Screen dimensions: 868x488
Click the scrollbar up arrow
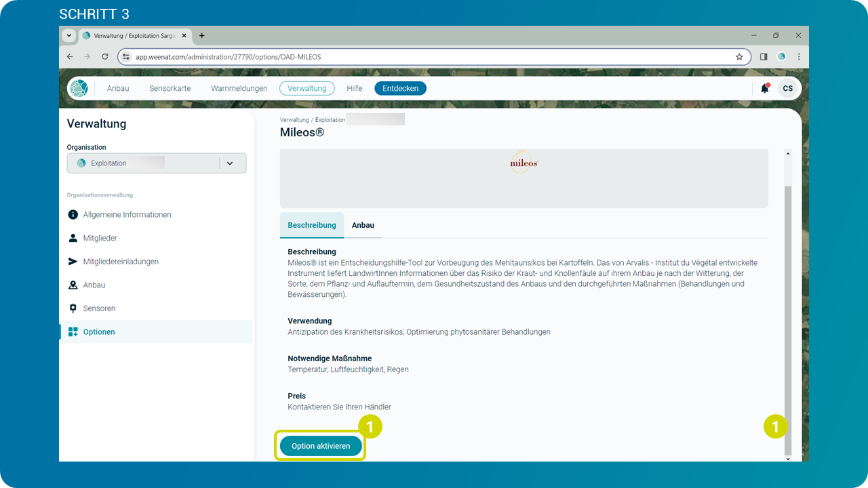tap(787, 153)
